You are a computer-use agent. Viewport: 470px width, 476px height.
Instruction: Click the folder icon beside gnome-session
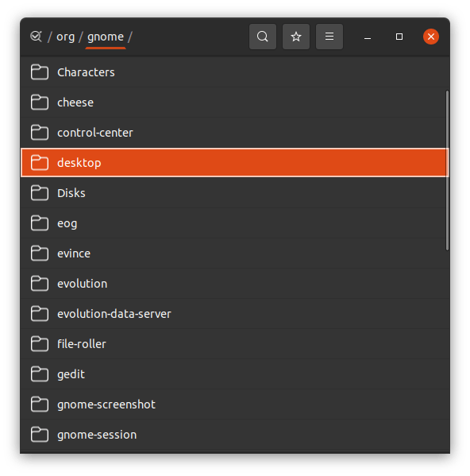tap(40, 435)
